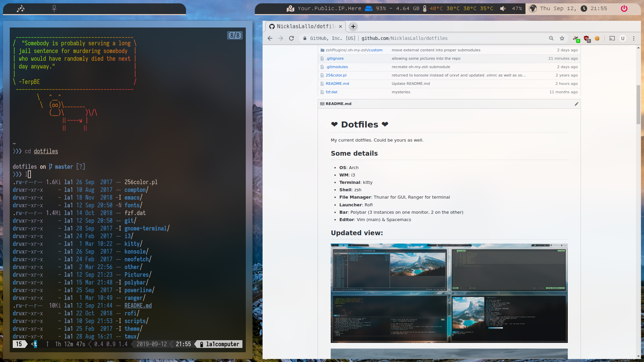Open commit 'mysteries' message link
This screenshot has width=644, height=362.
tap(401, 92)
